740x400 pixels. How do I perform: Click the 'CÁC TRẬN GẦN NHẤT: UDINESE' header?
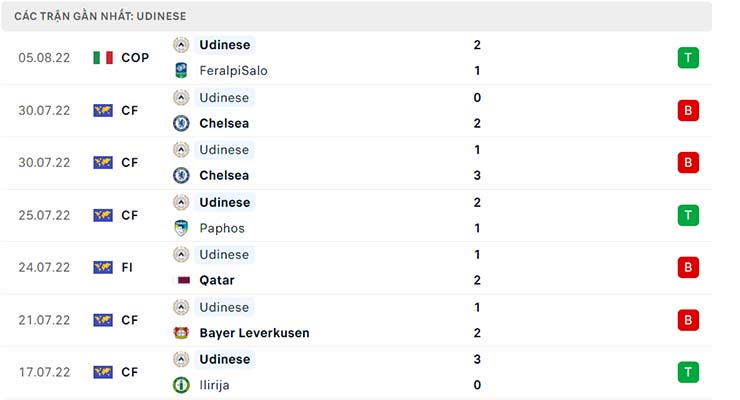pyautogui.click(x=100, y=16)
